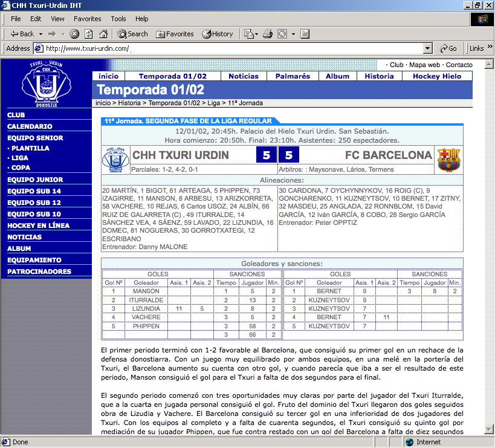Open the Edit button dropdown arrow
This screenshot has width=495, height=448.
click(x=293, y=34)
